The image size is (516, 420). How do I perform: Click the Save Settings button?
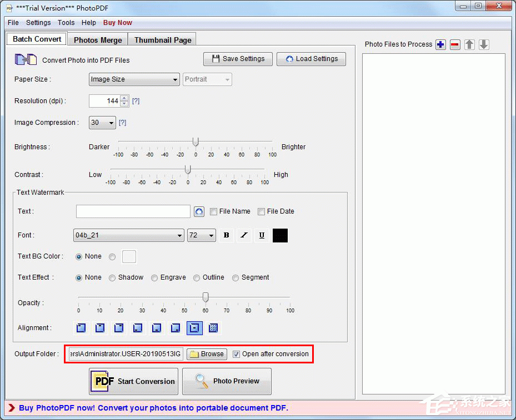point(238,59)
